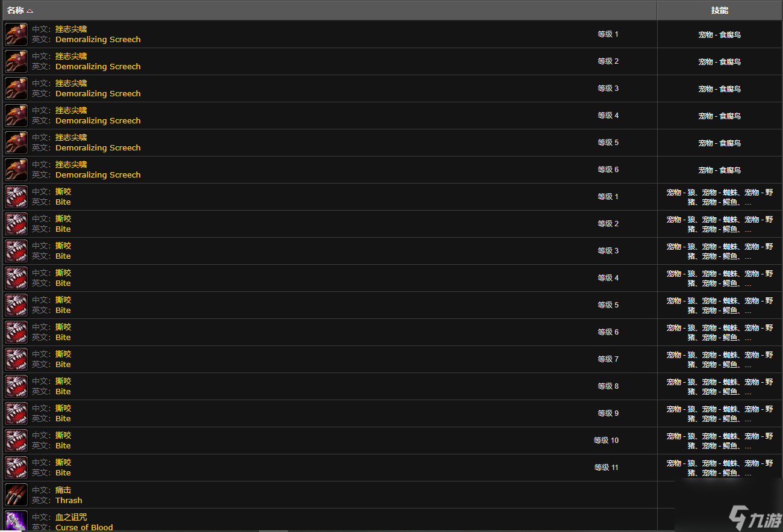Click 宠物 - 食腐鸟 skill for Screech level 1
Viewport: 783px width, 532px height.
[x=720, y=35]
